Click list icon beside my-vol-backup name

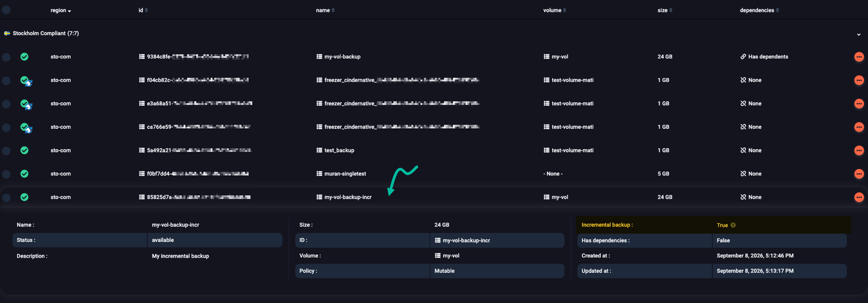coord(319,57)
